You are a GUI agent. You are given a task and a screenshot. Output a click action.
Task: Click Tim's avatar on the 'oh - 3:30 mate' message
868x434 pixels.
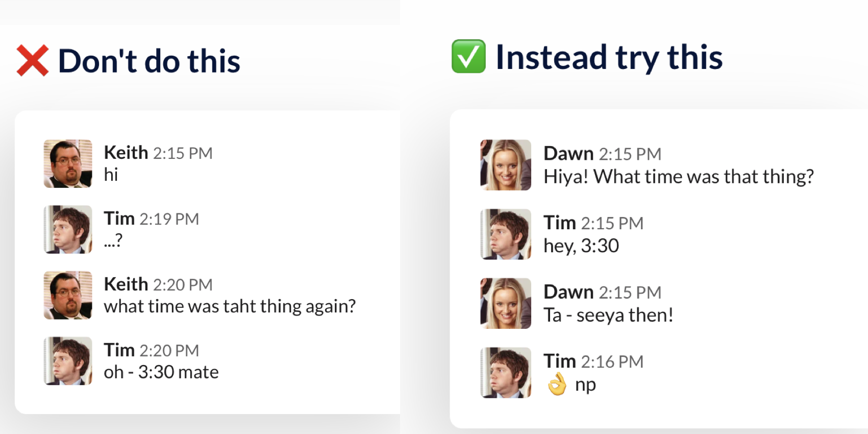[x=68, y=361]
